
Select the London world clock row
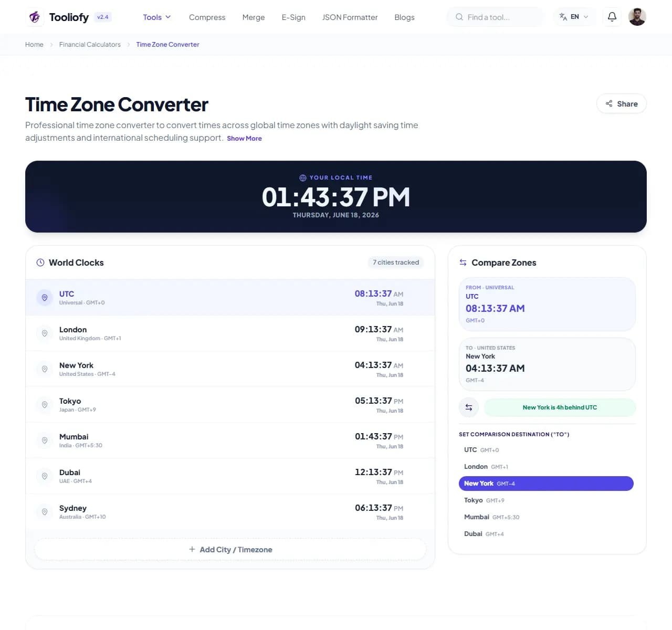(230, 333)
